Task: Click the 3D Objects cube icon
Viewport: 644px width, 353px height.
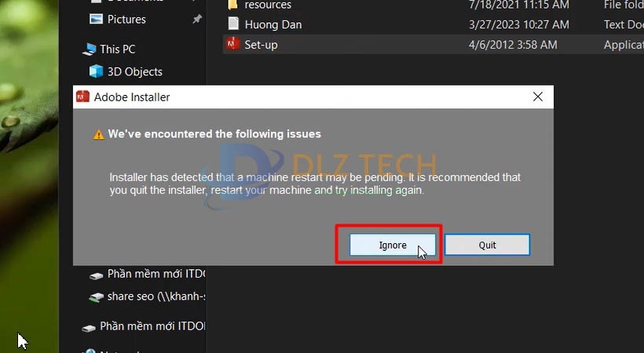Action: click(x=96, y=71)
